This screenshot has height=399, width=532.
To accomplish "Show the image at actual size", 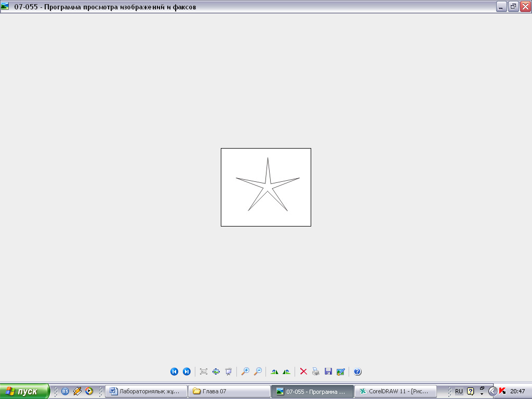I will point(216,371).
